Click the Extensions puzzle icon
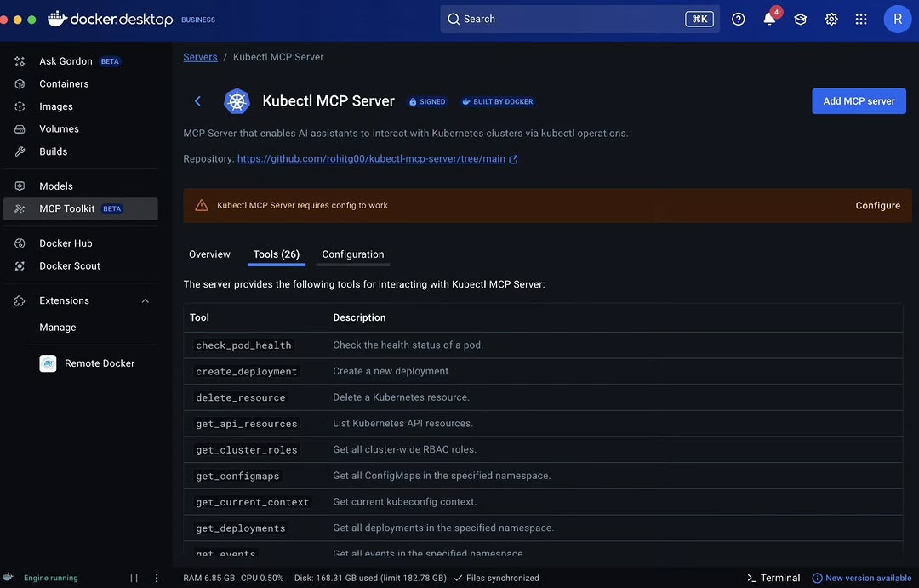This screenshot has width=919, height=588. 20,300
